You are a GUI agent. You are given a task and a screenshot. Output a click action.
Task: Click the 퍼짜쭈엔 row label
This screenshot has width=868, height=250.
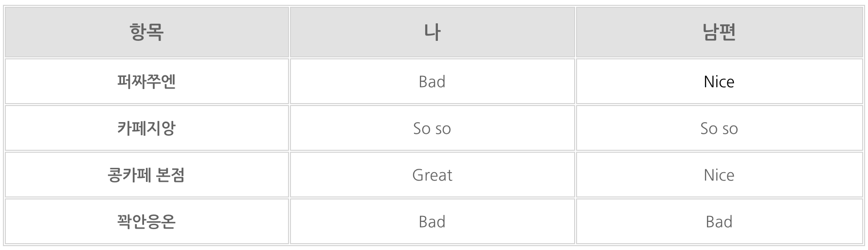tap(146, 81)
